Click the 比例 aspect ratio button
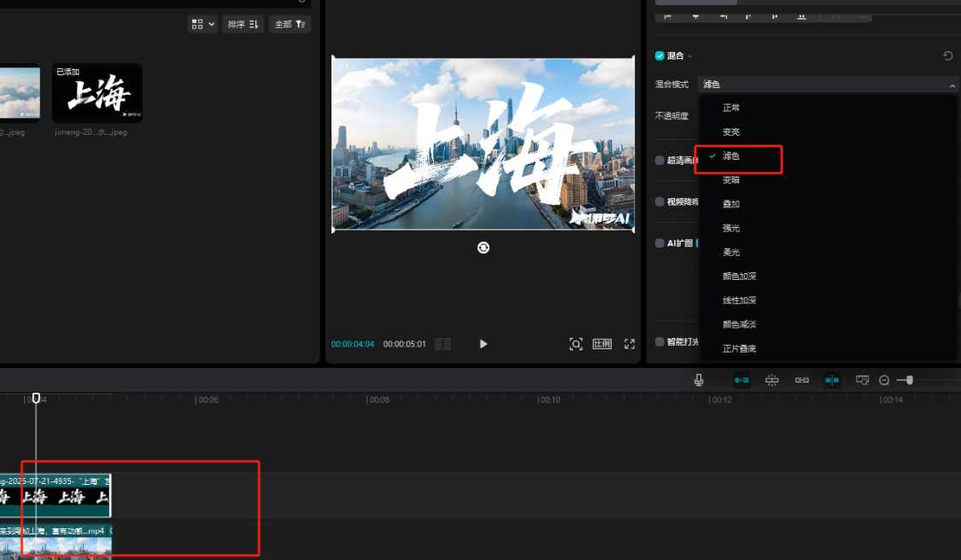 (x=601, y=344)
